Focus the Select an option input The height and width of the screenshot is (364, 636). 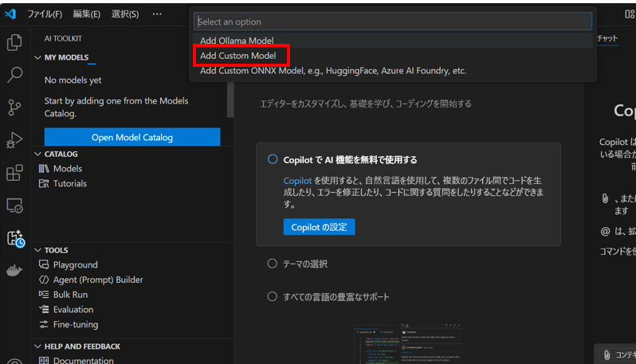393,22
